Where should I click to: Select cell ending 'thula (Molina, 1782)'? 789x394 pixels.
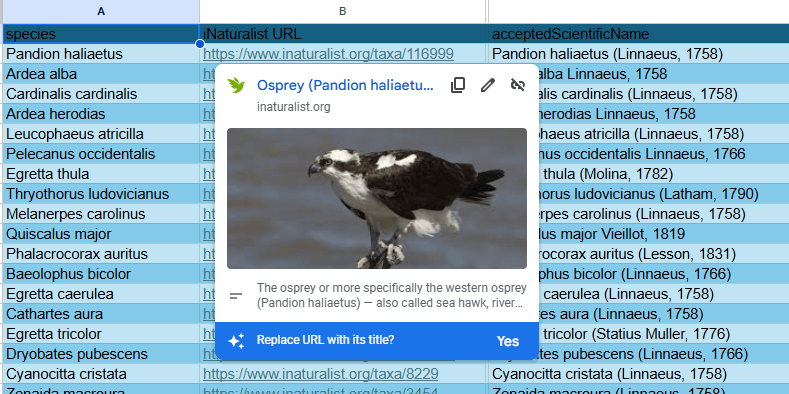pyautogui.click(x=663, y=174)
